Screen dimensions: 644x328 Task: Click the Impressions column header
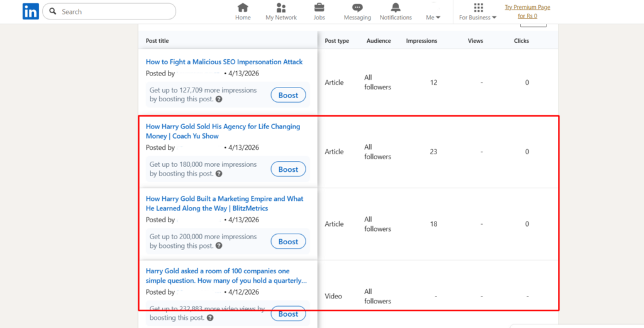pyautogui.click(x=422, y=41)
